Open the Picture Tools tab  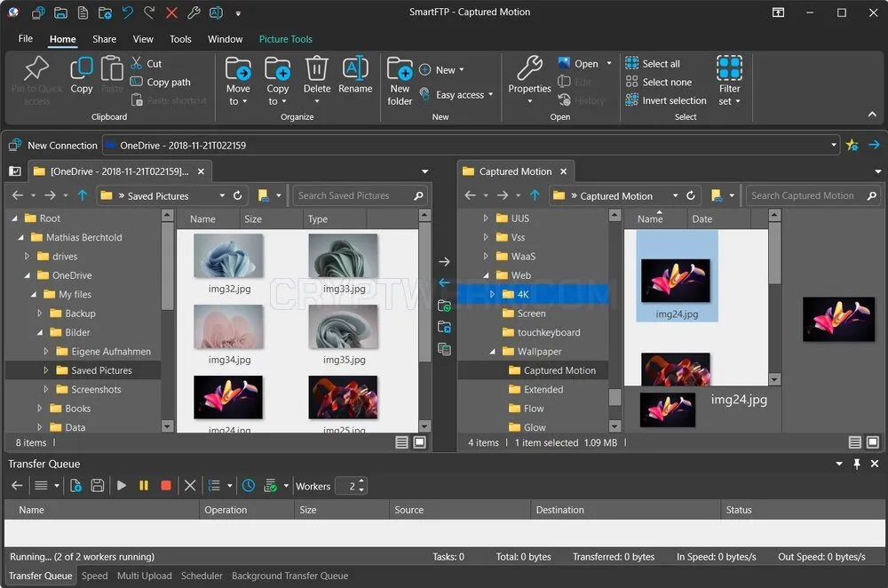coord(285,39)
